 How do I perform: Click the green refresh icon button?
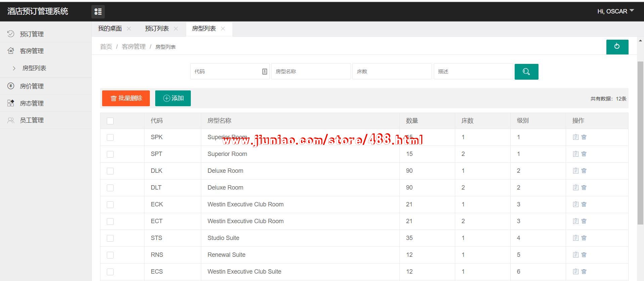coord(617,47)
